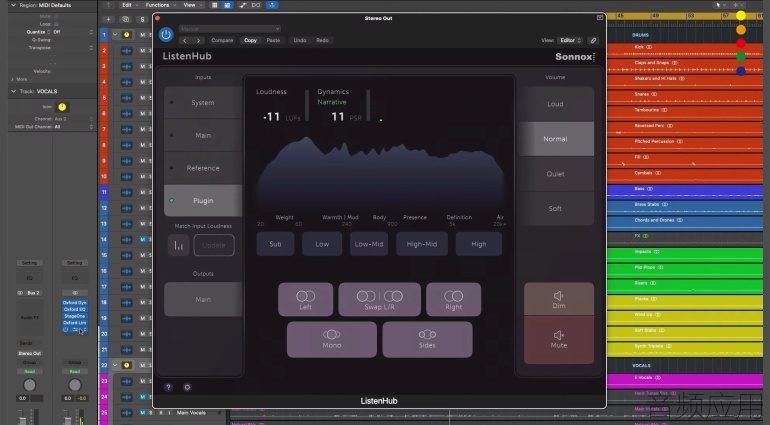This screenshot has width=770, height=425.
Task: Open the Functions menu
Action: [x=160, y=5]
